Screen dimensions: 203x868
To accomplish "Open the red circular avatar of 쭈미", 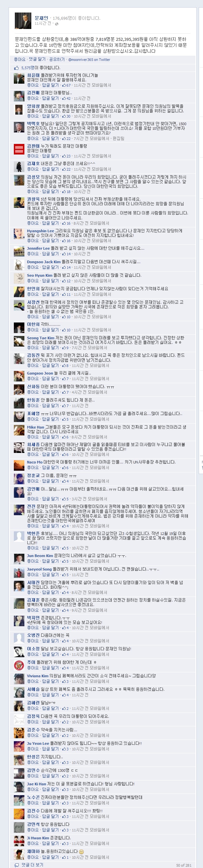I will (x=19, y=665).
